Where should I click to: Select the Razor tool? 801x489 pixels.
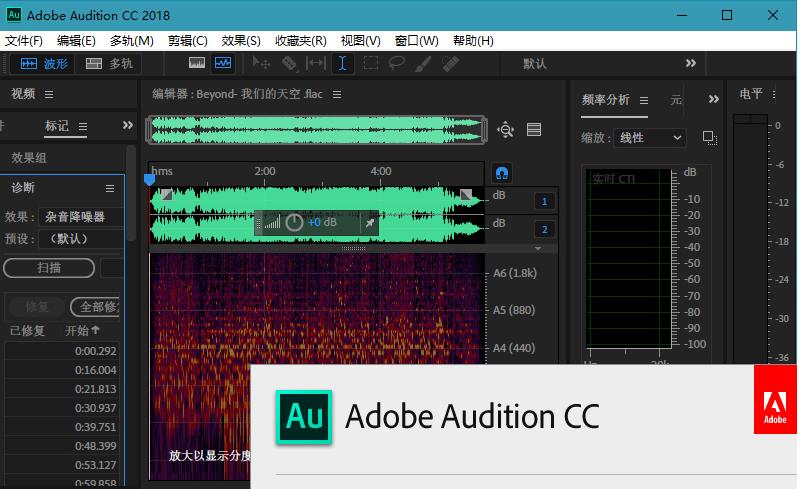tap(289, 63)
